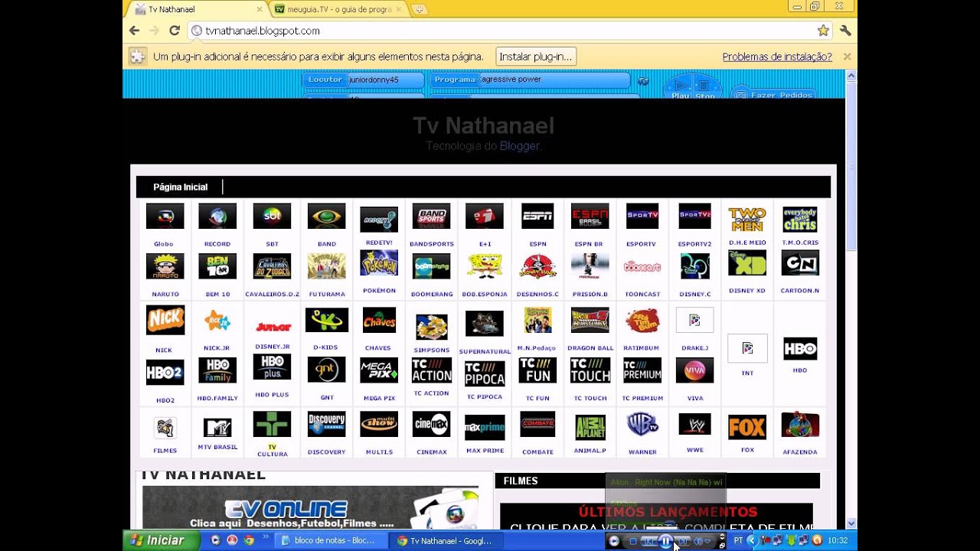Select the Simpsons icon

pos(431,327)
